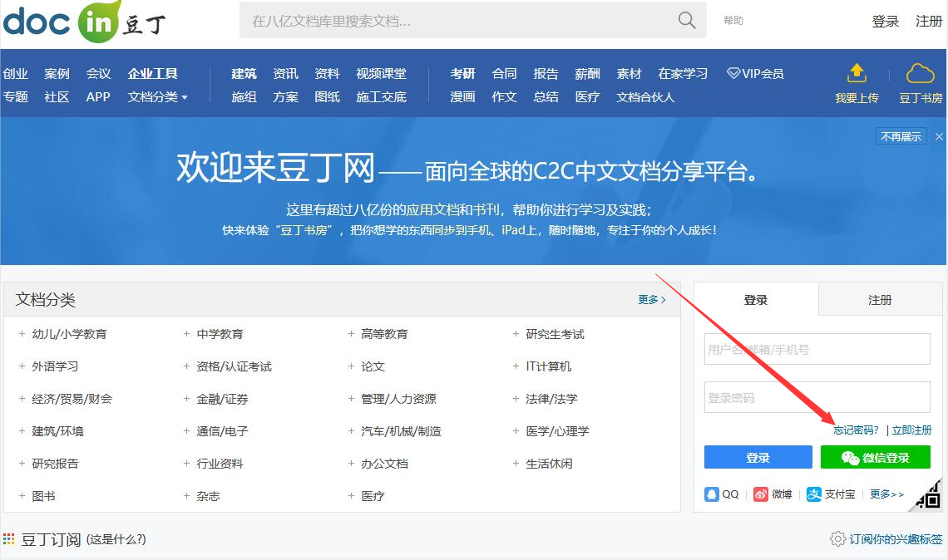Click the (这是什么?) link
The height and width of the screenshot is (560, 948).
[x=116, y=539]
